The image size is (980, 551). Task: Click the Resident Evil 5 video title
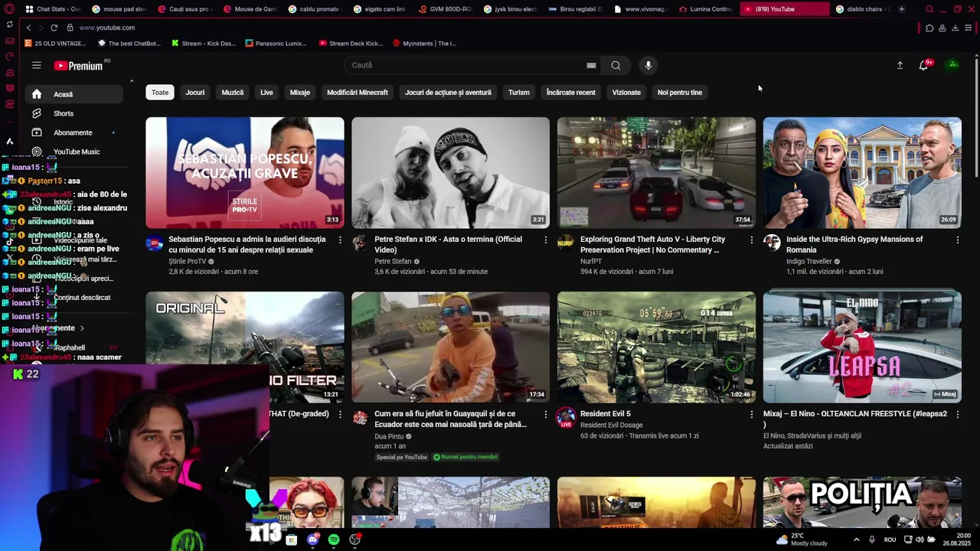(x=606, y=414)
